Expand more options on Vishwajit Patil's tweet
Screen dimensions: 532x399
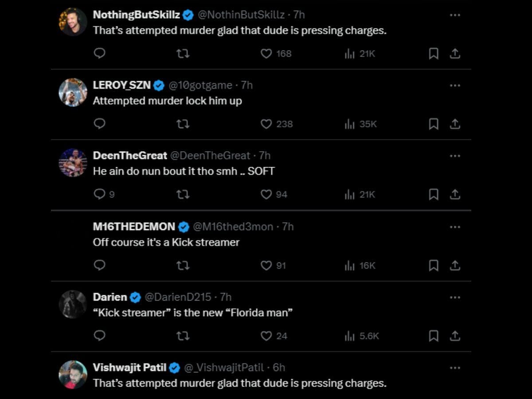point(455,368)
